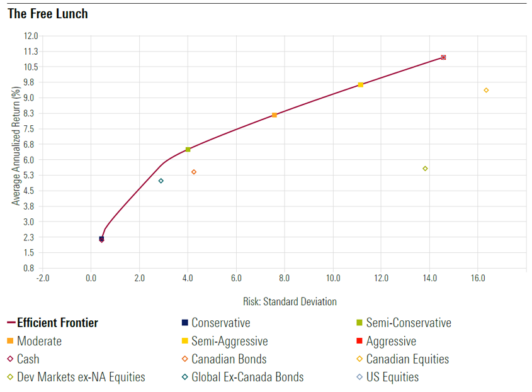Viewport: 532px width, 392px height.
Task: Select the Dev Markets ex-NA chart data point
Action: point(425,169)
